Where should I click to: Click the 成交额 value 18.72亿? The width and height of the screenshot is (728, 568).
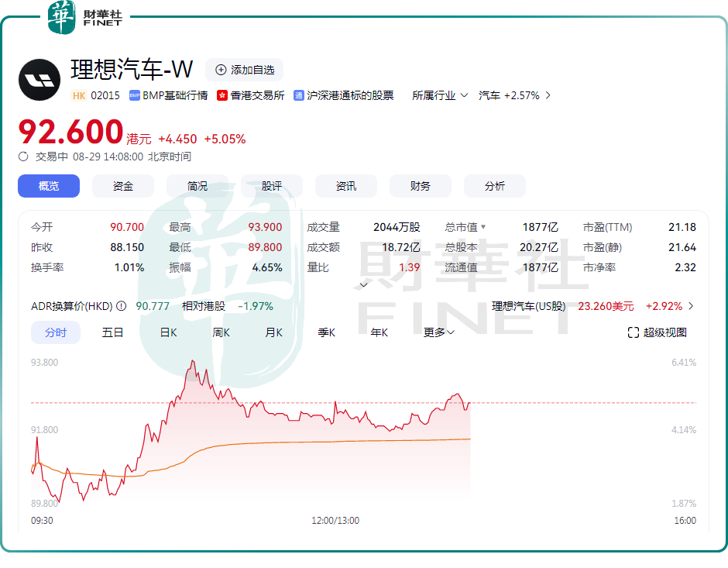tap(400, 247)
